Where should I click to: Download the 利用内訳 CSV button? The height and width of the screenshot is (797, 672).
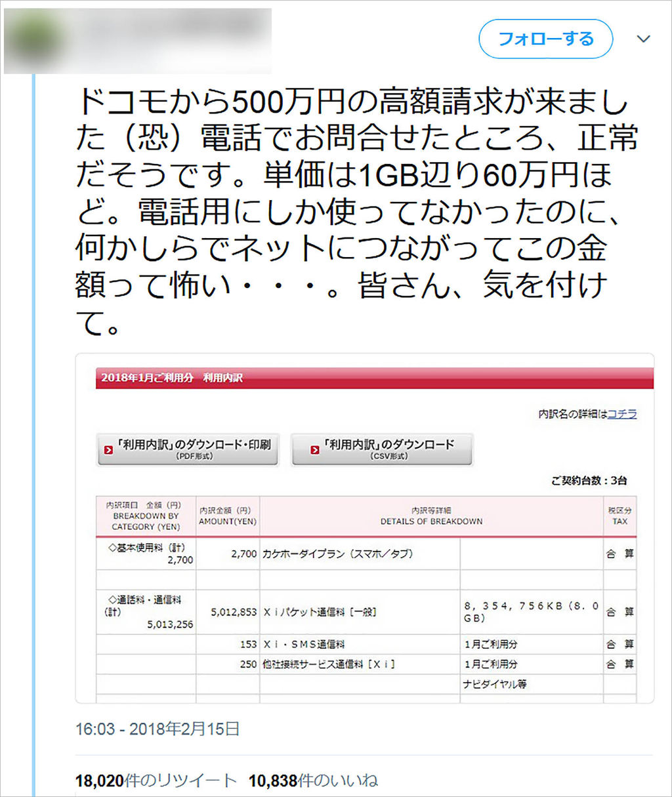click(x=382, y=449)
